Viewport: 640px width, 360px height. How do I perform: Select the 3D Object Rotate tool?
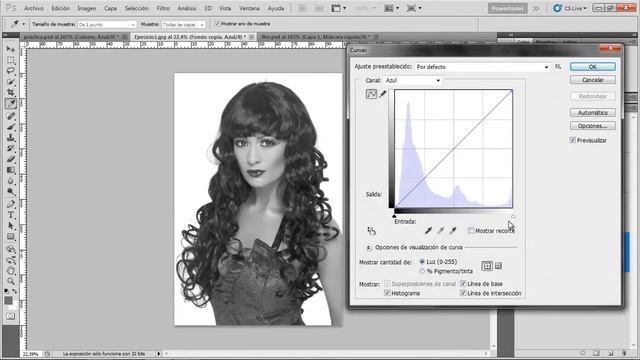pos(11,249)
